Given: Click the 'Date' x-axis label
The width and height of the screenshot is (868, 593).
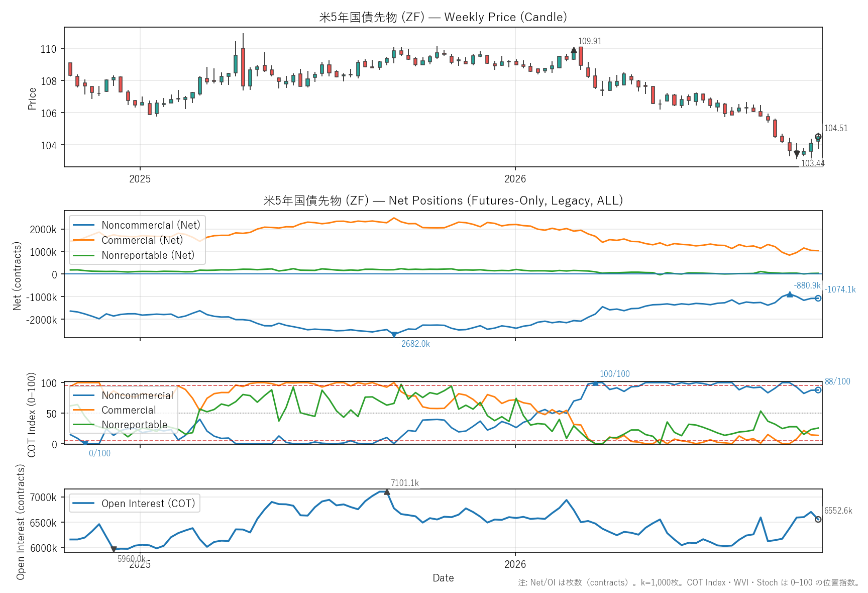Looking at the screenshot, I should (x=443, y=578).
